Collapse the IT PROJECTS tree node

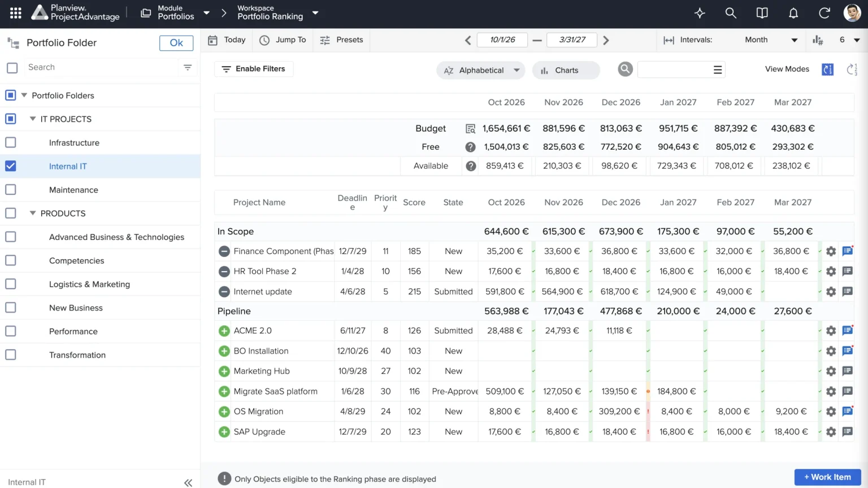(x=33, y=119)
